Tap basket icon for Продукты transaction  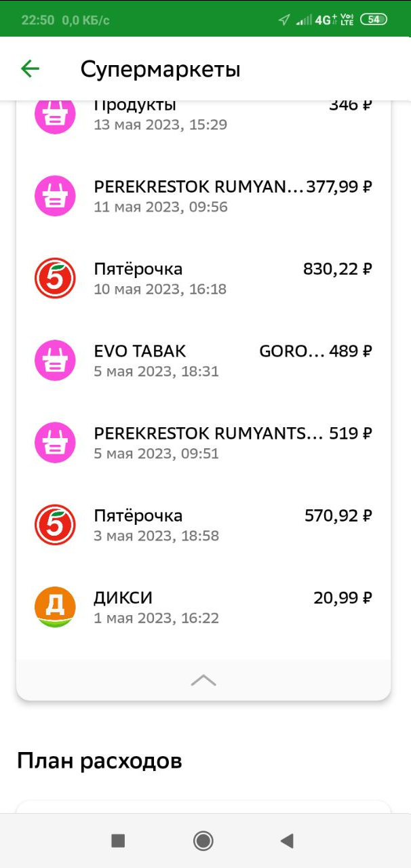(55, 115)
